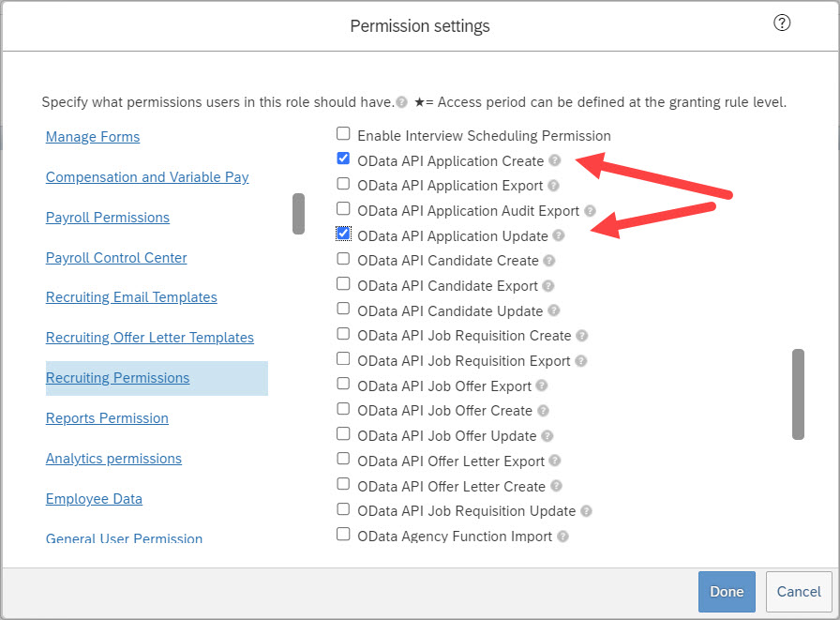This screenshot has width=840, height=620.
Task: Uncheck OData API Application Update
Action: pos(343,234)
